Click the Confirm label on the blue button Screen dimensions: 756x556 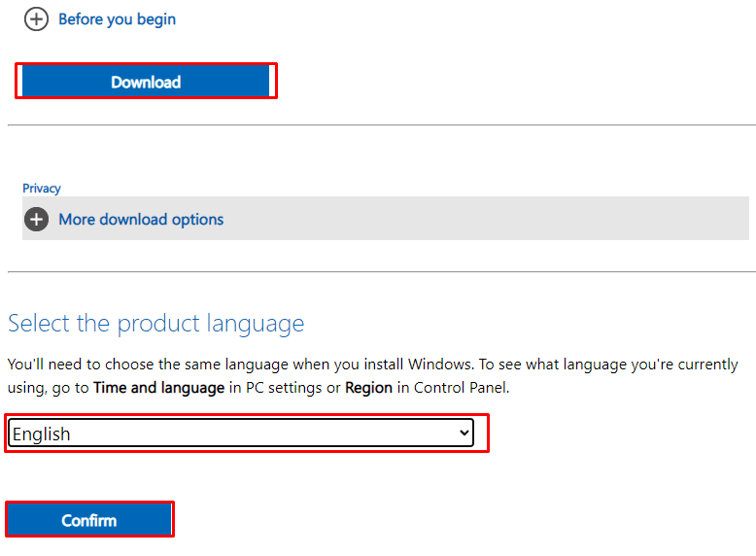(x=89, y=520)
